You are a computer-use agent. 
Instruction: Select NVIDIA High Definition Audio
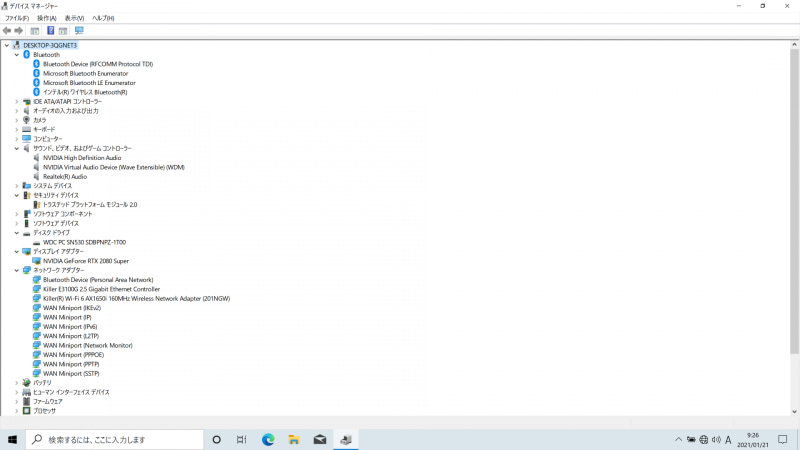tap(82, 158)
